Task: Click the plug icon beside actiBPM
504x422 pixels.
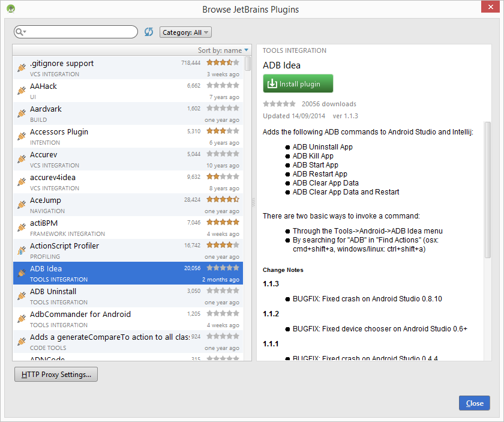Action: 22,228
